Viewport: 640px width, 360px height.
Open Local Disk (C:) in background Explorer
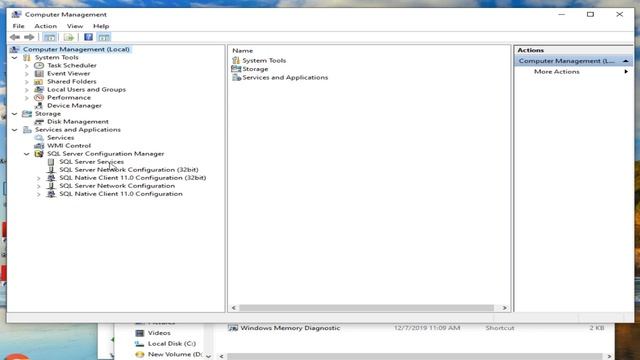pos(171,344)
